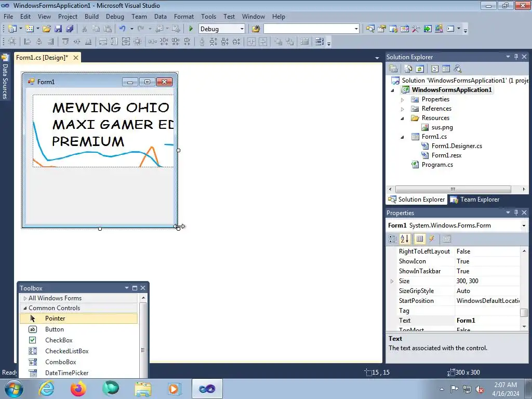The image size is (532, 399).
Task: Open the Debug menu
Action: click(115, 16)
